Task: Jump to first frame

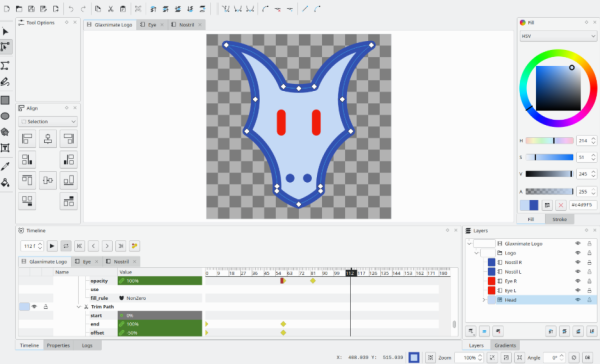Action: (80, 246)
